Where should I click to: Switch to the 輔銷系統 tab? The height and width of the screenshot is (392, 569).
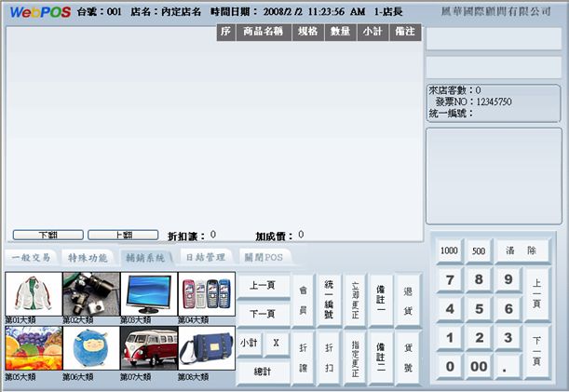click(145, 258)
